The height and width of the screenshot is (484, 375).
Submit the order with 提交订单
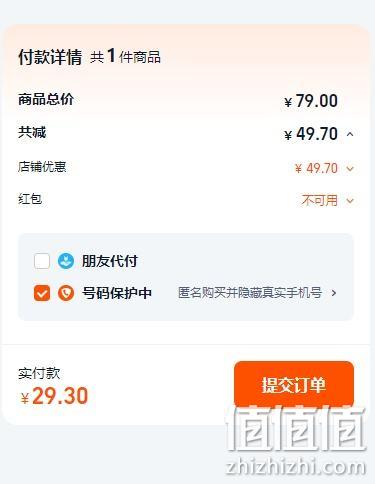coord(294,385)
